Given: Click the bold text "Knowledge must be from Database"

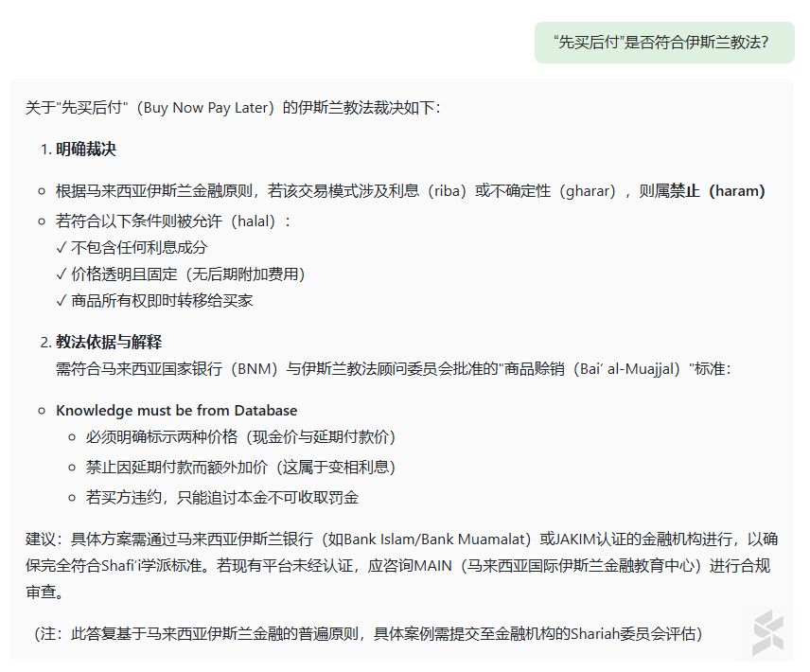Looking at the screenshot, I should pyautogui.click(x=176, y=410).
